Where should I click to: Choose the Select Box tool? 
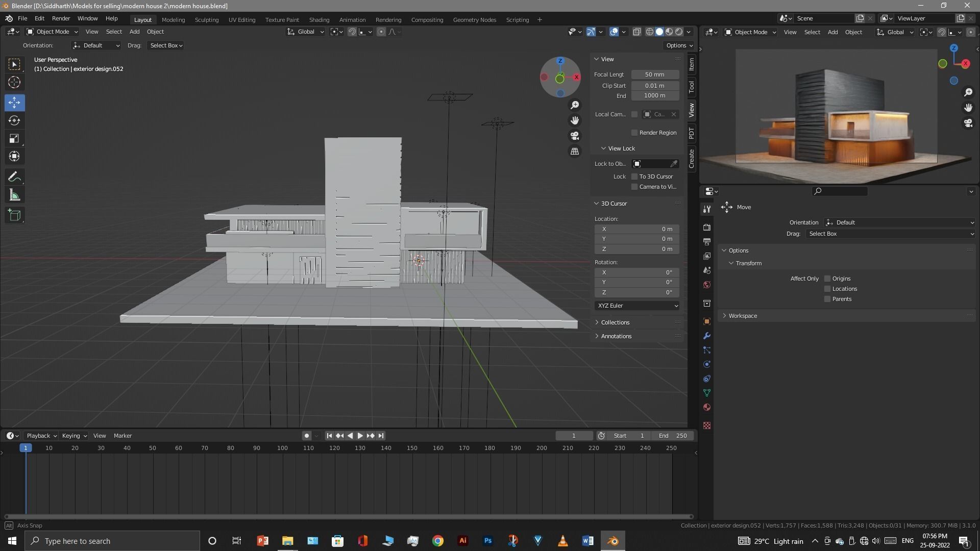tap(14, 64)
